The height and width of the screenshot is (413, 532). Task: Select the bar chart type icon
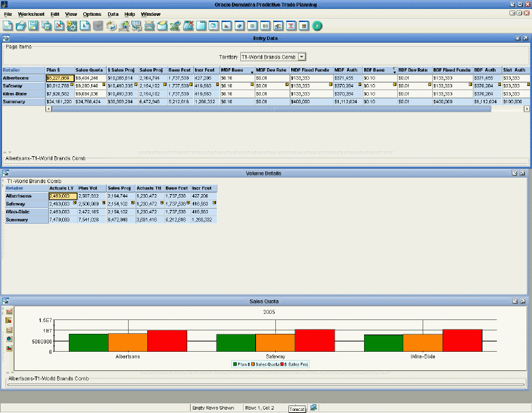(9, 320)
